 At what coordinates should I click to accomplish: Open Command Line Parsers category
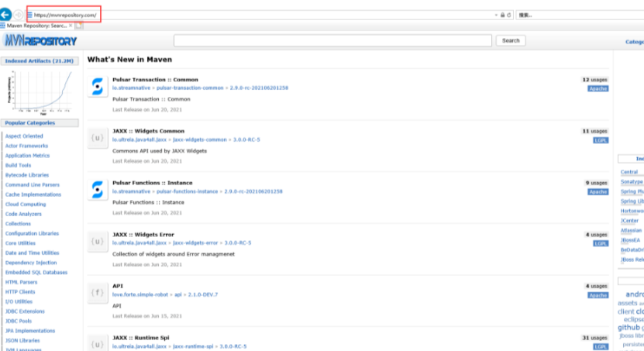pyautogui.click(x=32, y=184)
